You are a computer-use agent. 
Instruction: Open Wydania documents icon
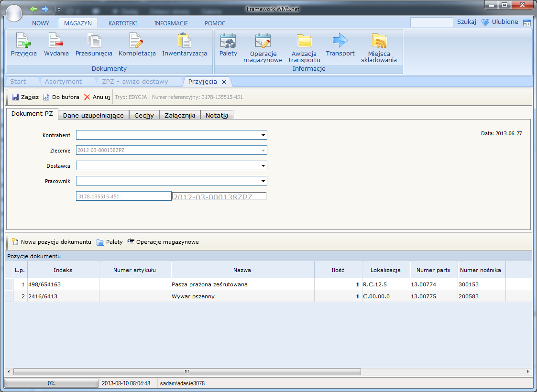pos(56,45)
